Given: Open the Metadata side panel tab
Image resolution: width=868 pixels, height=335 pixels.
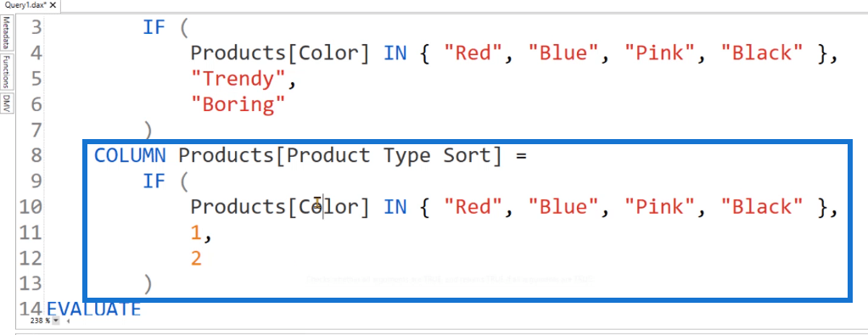Looking at the screenshot, I should click(x=6, y=33).
